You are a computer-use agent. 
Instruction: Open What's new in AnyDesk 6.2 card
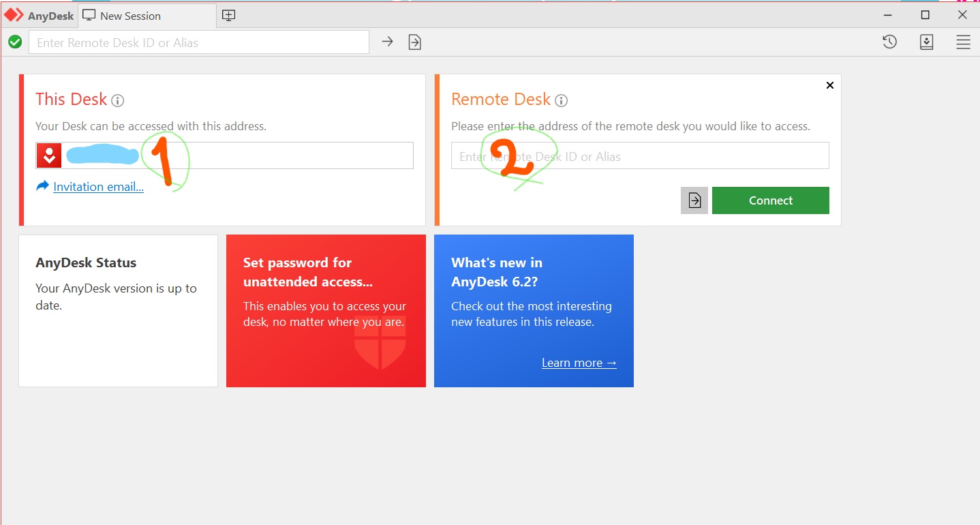[x=534, y=311]
